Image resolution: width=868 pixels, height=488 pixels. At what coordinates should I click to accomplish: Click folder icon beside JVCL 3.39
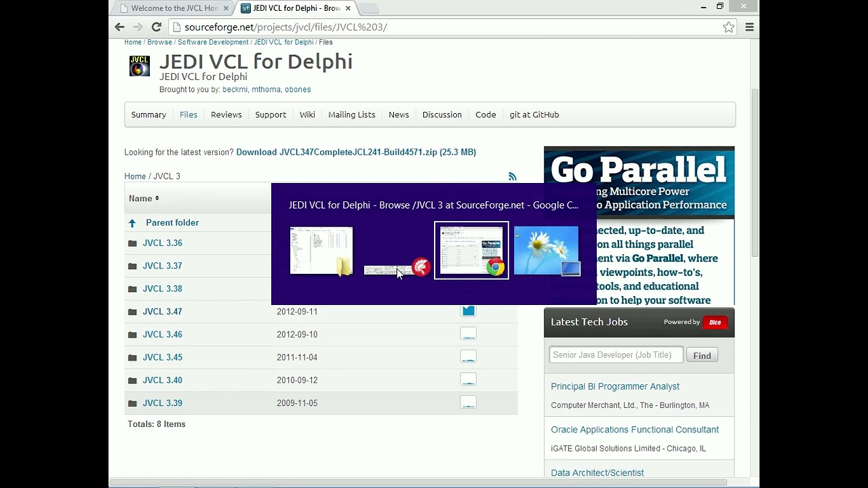pyautogui.click(x=132, y=403)
